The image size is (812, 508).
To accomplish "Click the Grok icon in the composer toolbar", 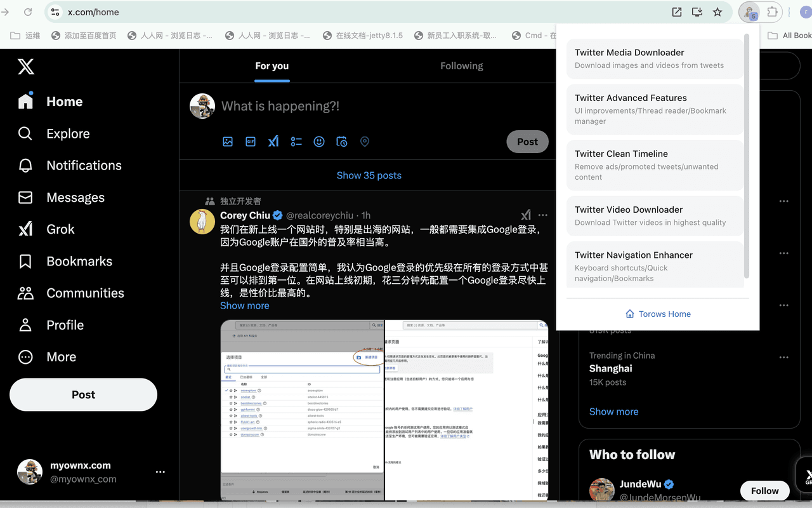I will click(x=273, y=142).
